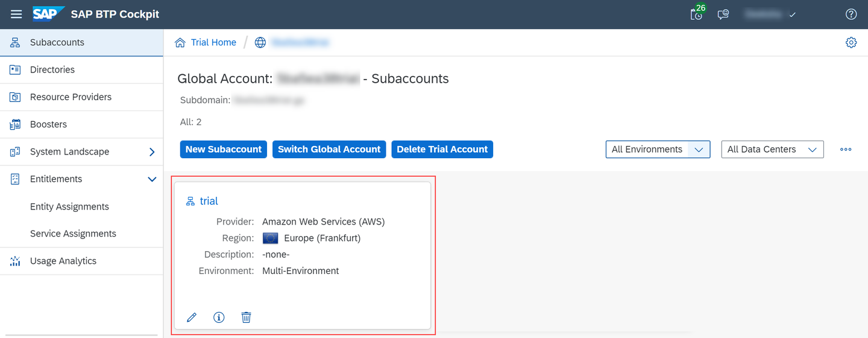Click the Boosters sidebar icon

point(15,124)
